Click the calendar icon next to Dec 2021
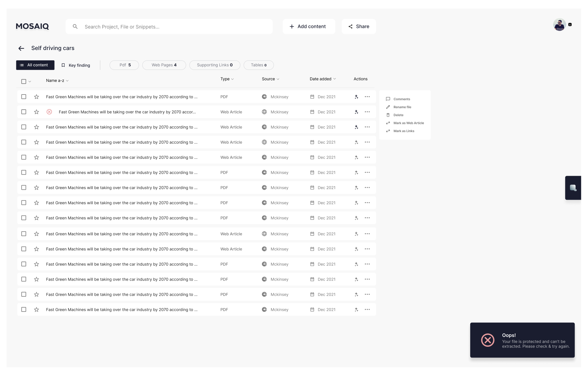The image size is (588, 380). pyautogui.click(x=312, y=97)
